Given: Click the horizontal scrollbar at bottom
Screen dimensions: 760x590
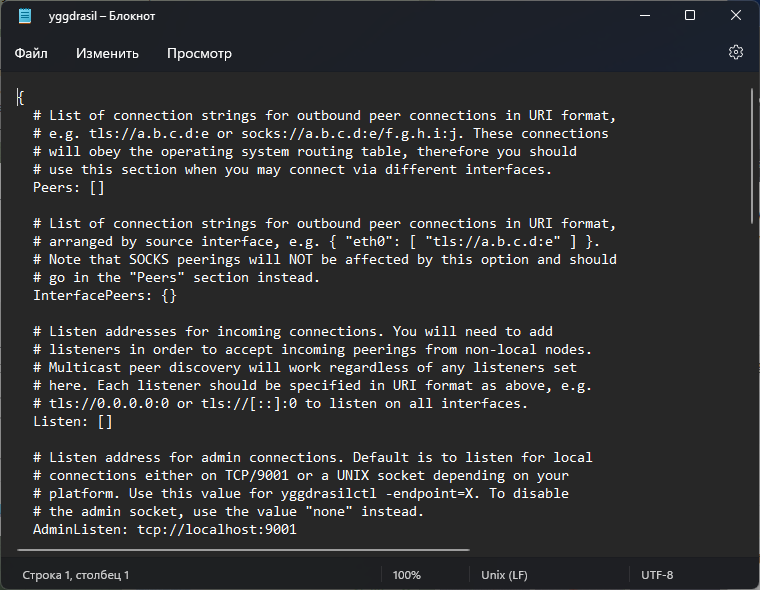Looking at the screenshot, I should coord(242,548).
